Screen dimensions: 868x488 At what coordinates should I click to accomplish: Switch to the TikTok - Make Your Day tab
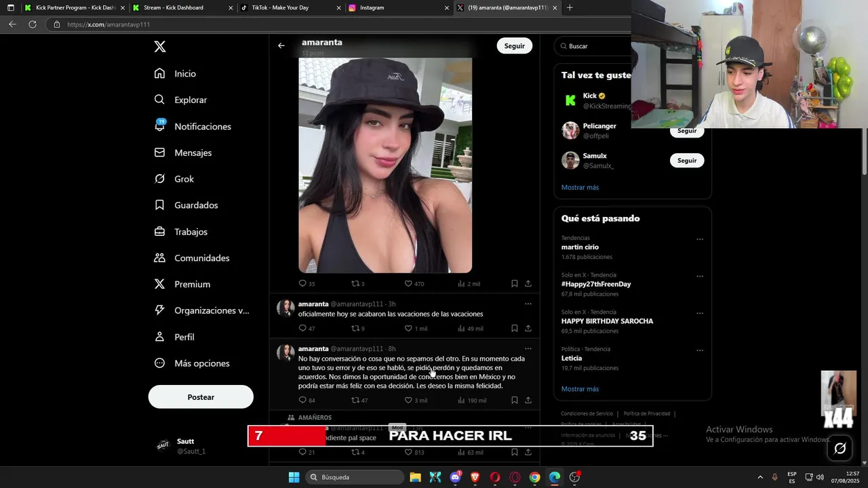290,7
